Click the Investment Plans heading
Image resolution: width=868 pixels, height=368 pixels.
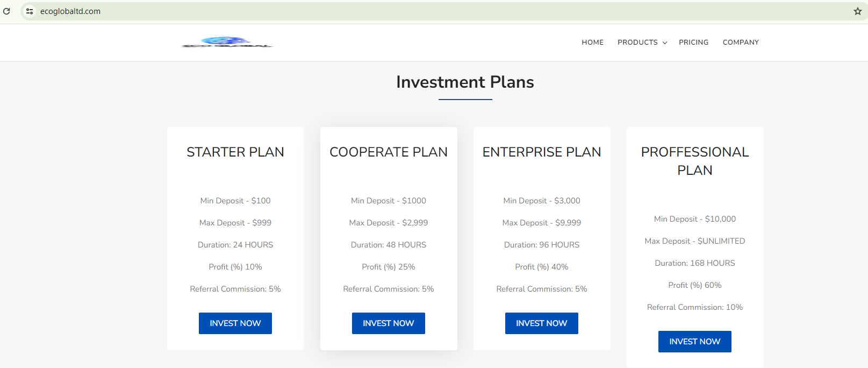465,82
